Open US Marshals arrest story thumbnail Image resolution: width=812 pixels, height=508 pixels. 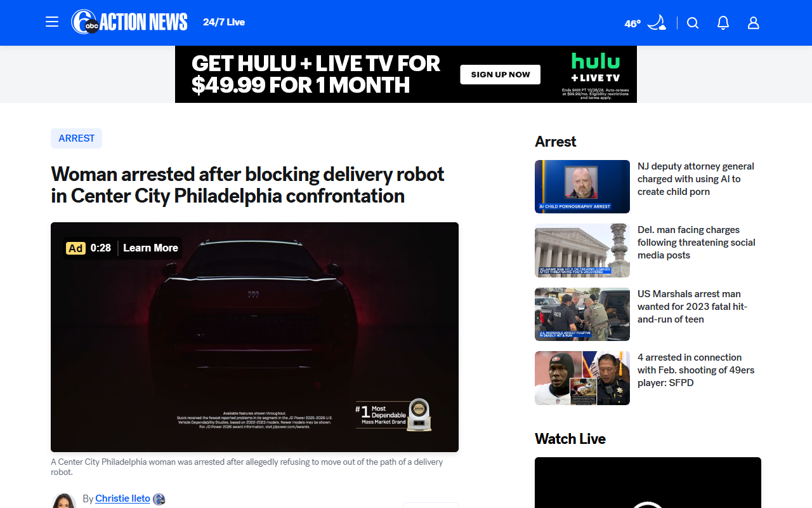pyautogui.click(x=582, y=314)
